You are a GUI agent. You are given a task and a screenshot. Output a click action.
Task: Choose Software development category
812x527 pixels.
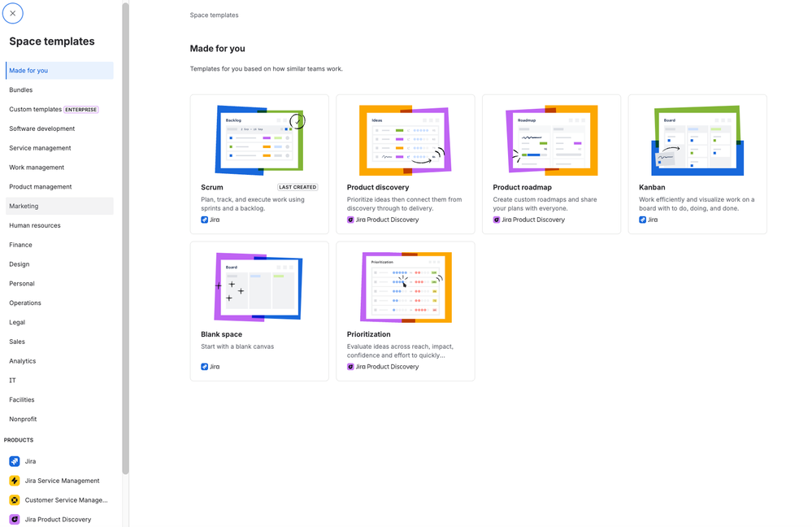tap(59, 128)
